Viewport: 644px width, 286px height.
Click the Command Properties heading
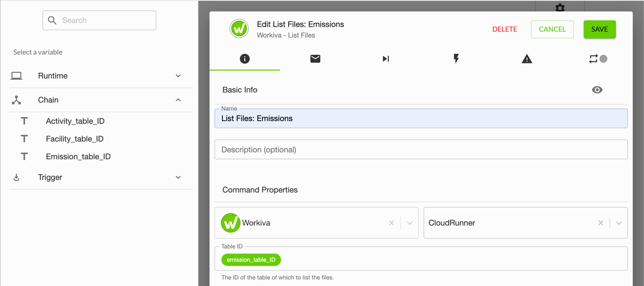pos(260,190)
